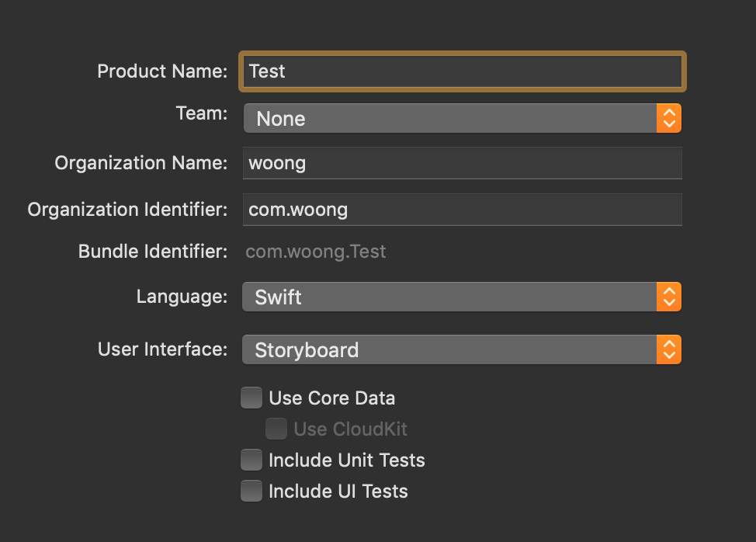
Task: Click the Use Core Data label text
Action: [x=331, y=398]
